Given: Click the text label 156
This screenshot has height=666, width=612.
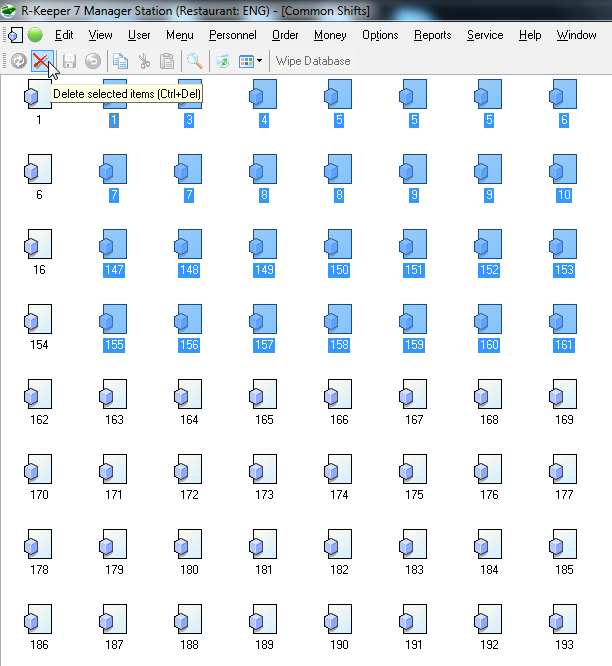Looking at the screenshot, I should coord(189,345).
